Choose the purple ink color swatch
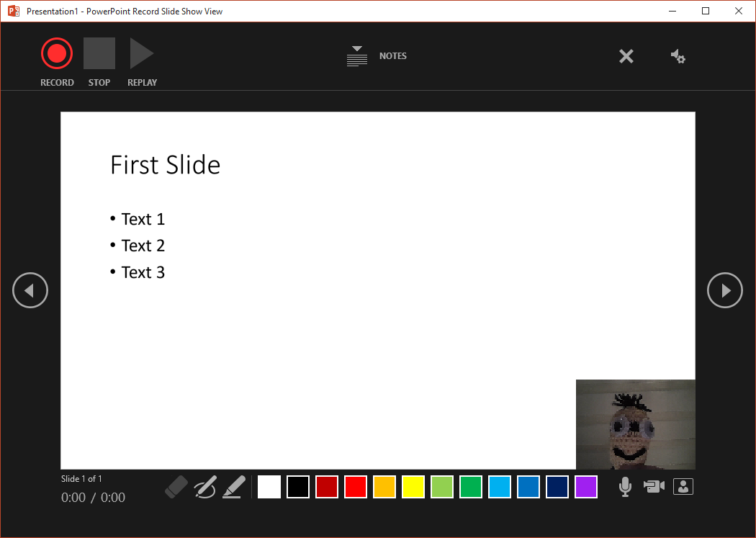The width and height of the screenshot is (756, 538). tap(586, 487)
